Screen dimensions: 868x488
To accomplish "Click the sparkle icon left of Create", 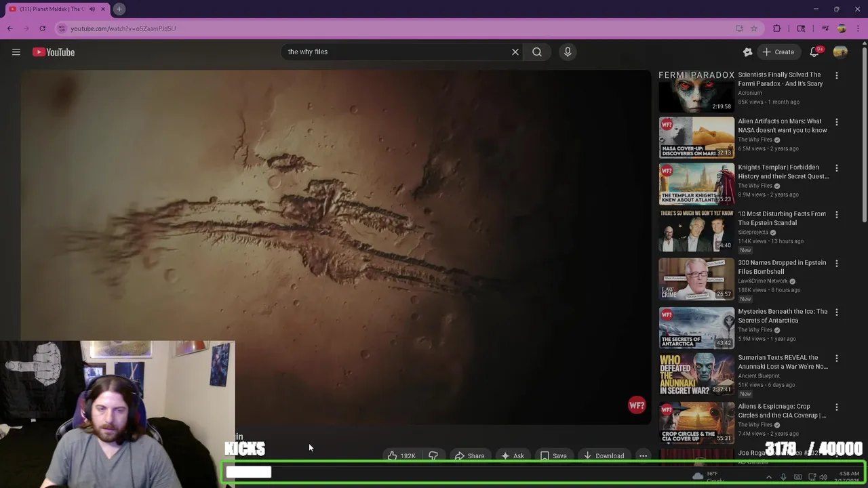I will click(747, 52).
